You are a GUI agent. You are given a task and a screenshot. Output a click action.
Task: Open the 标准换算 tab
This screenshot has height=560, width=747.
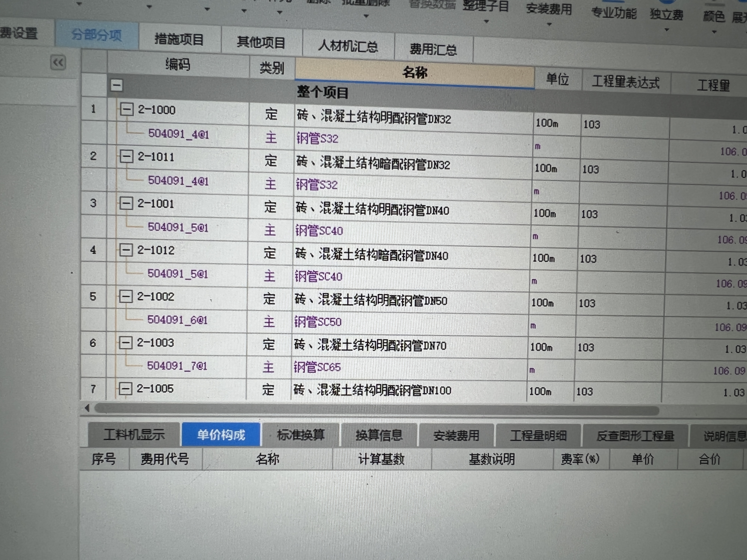click(301, 435)
